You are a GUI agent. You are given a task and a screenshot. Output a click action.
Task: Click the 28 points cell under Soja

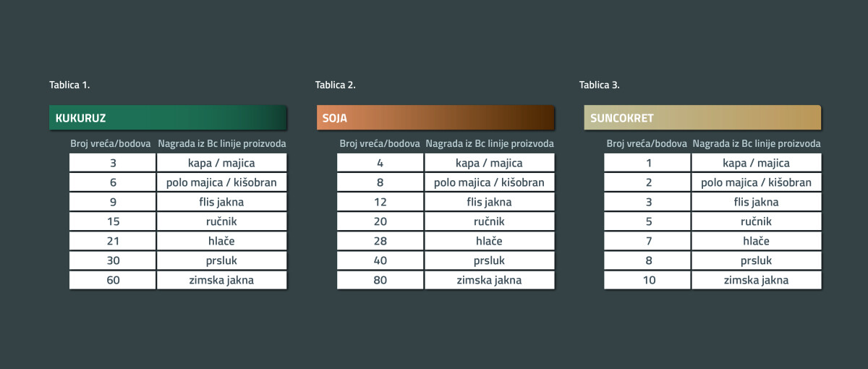pyautogui.click(x=380, y=241)
